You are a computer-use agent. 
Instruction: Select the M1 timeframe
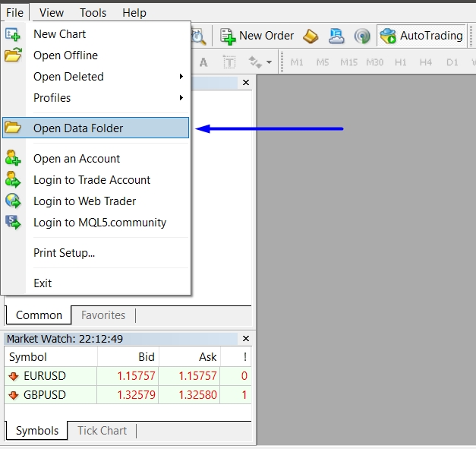297,62
